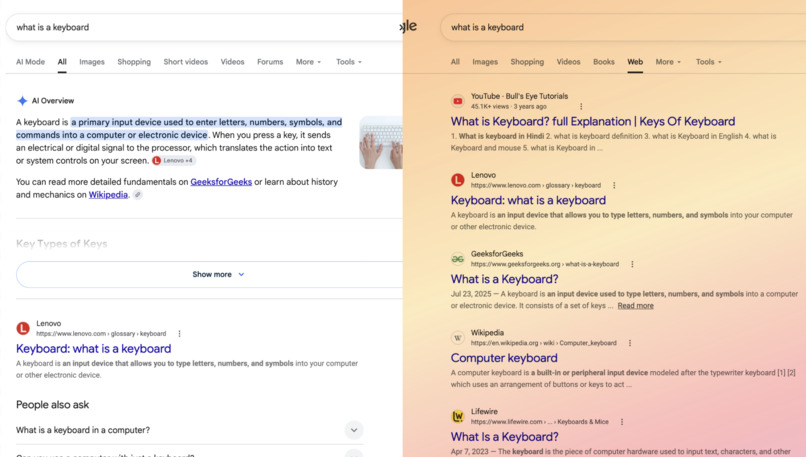806x457 pixels.
Task: Open left 'Keyboard: what is a keyboard' result
Action: pyautogui.click(x=94, y=349)
